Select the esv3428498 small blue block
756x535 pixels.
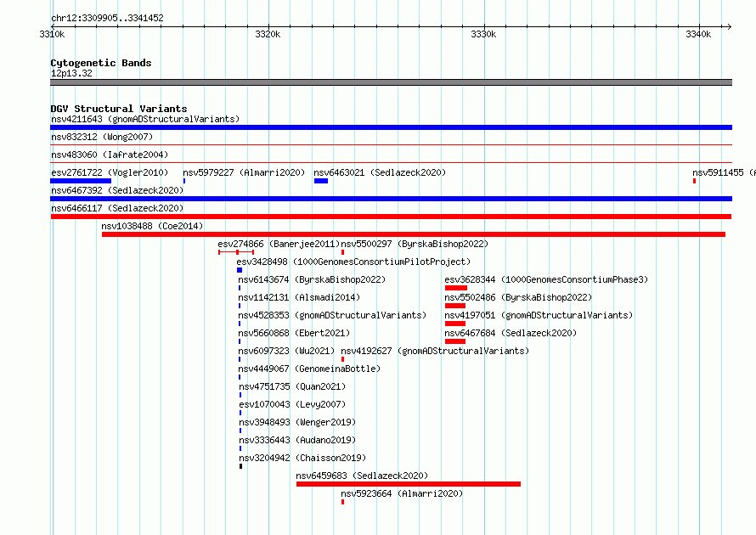[x=240, y=270]
